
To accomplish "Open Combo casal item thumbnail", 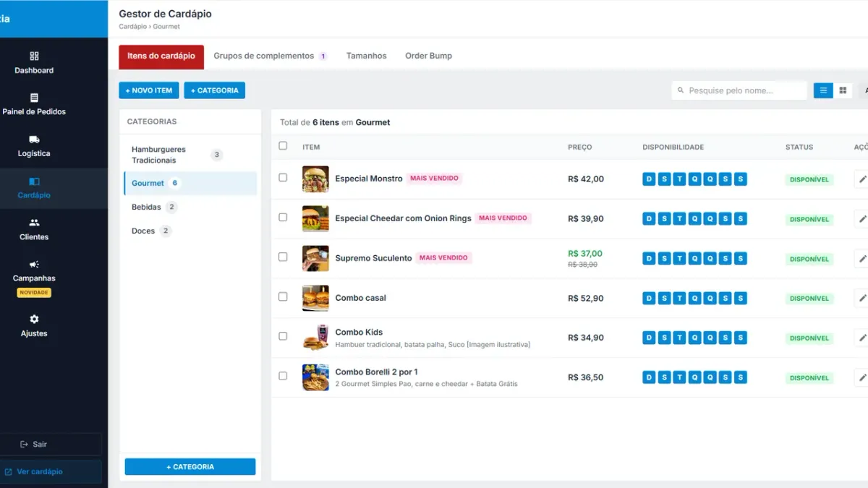I will (x=315, y=298).
